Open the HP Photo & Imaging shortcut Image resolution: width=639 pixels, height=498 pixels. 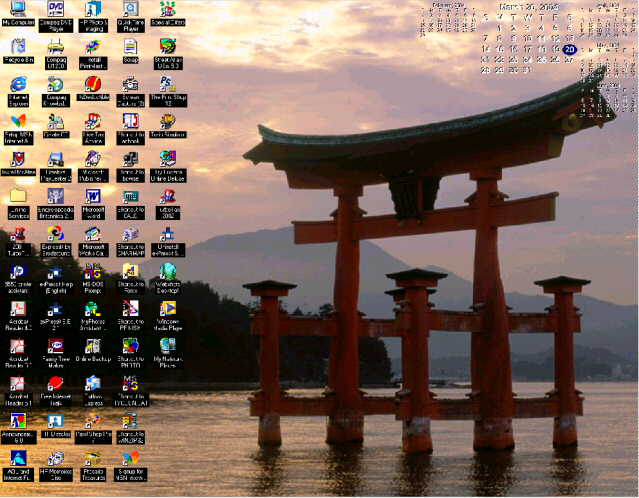[92, 10]
